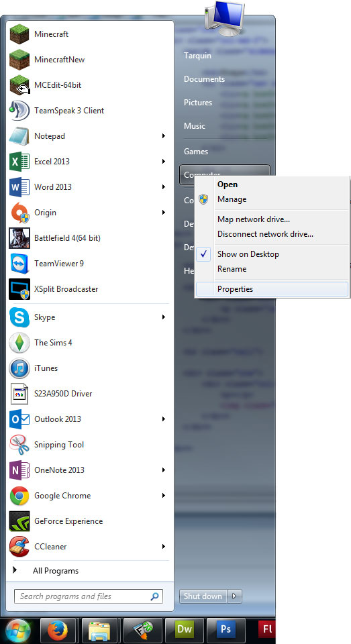Launch Outlook 2013 icon

[x=19, y=419]
